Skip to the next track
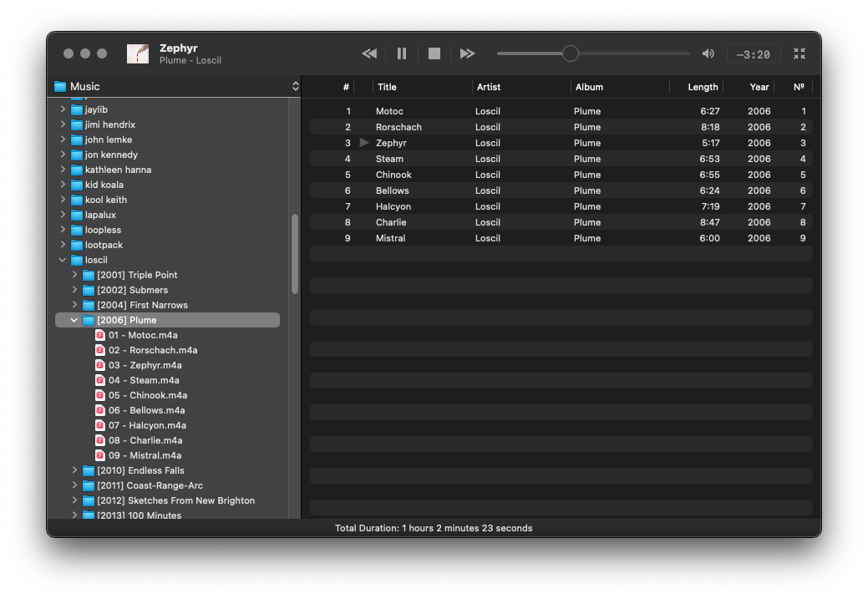This screenshot has height=599, width=868. [467, 53]
